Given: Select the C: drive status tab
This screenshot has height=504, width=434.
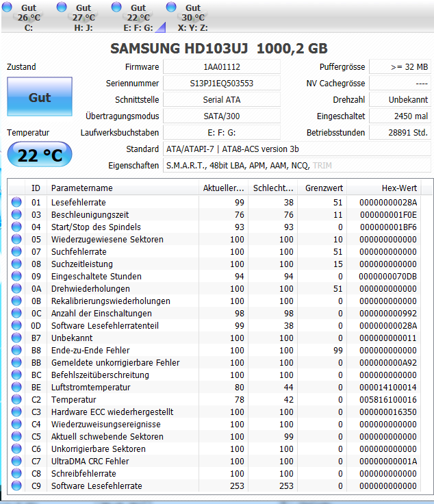Looking at the screenshot, I should pyautogui.click(x=28, y=17).
